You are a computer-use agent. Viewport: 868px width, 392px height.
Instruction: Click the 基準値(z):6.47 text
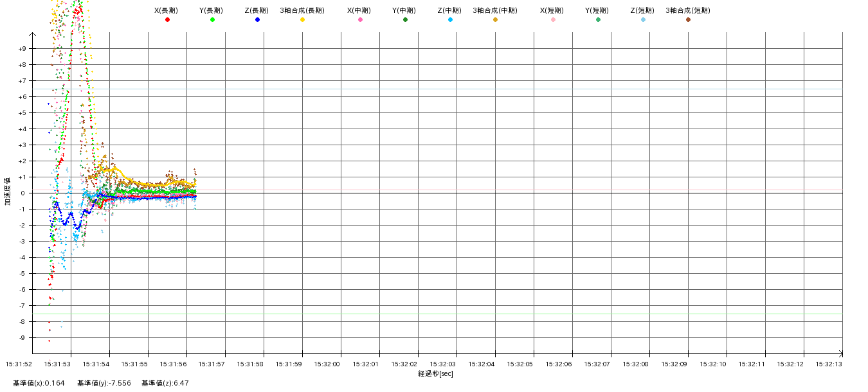click(165, 383)
